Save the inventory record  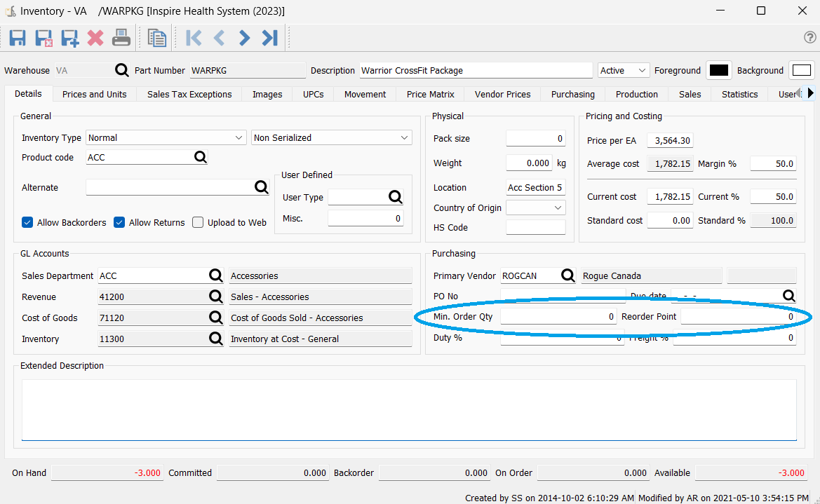(18, 38)
